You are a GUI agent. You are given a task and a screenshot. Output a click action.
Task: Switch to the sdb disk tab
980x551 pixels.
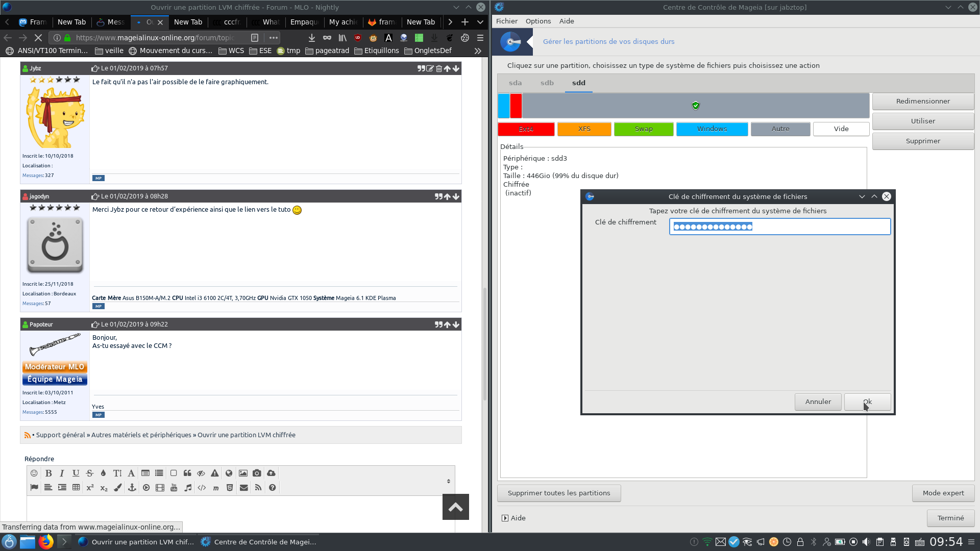click(x=547, y=83)
